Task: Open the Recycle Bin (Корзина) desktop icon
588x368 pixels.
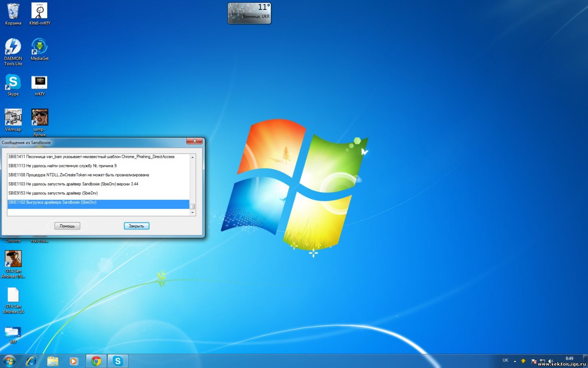Action: coord(13,14)
